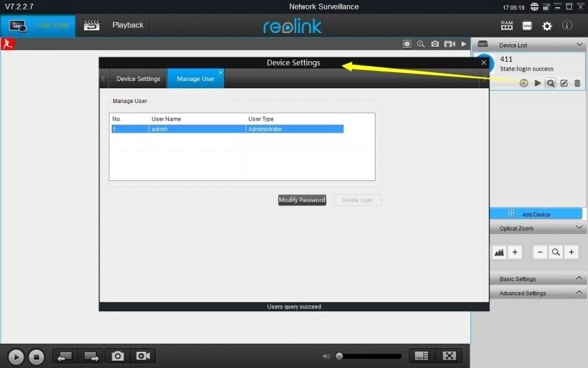This screenshot has width=588, height=368.
Task: Select the Device Settings tab in dialog
Action: coord(138,79)
